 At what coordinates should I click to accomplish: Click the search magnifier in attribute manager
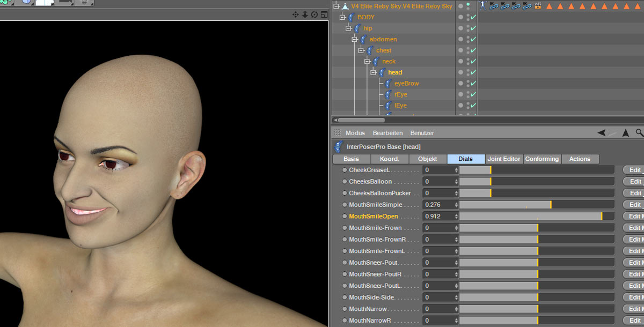(639, 132)
